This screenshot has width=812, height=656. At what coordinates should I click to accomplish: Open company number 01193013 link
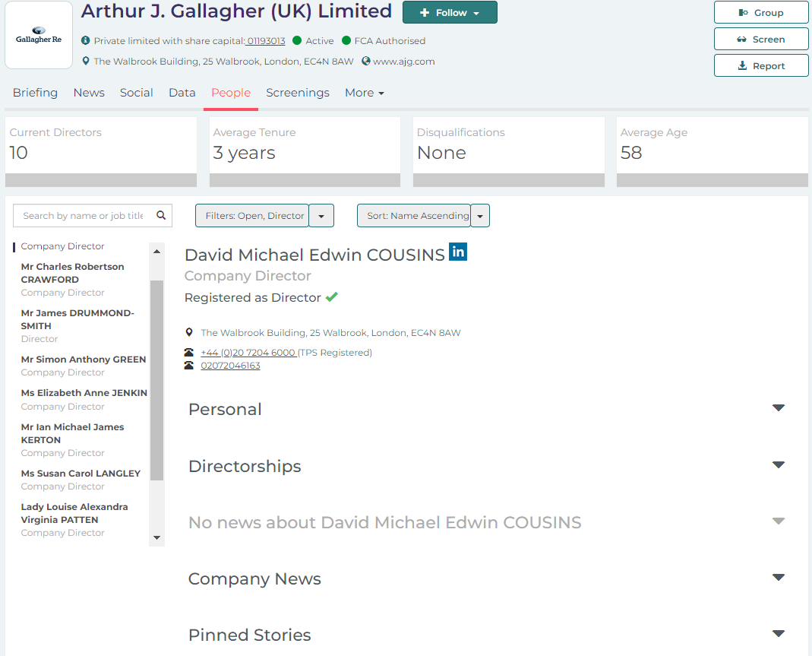tap(266, 40)
